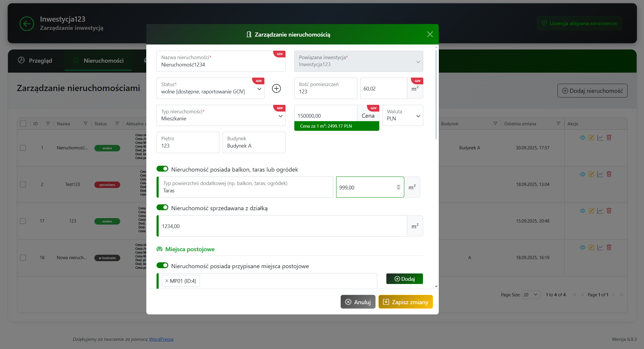Turn off Nieruchomość sprzedawana z działką toggle

click(162, 207)
